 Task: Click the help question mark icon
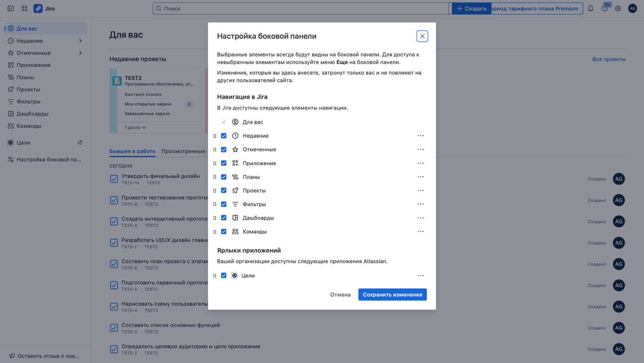click(x=604, y=9)
